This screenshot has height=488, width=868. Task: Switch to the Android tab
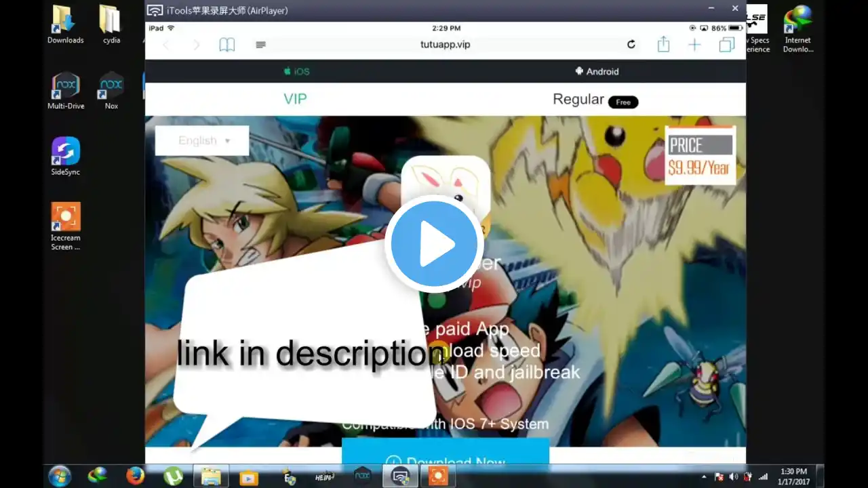597,71
